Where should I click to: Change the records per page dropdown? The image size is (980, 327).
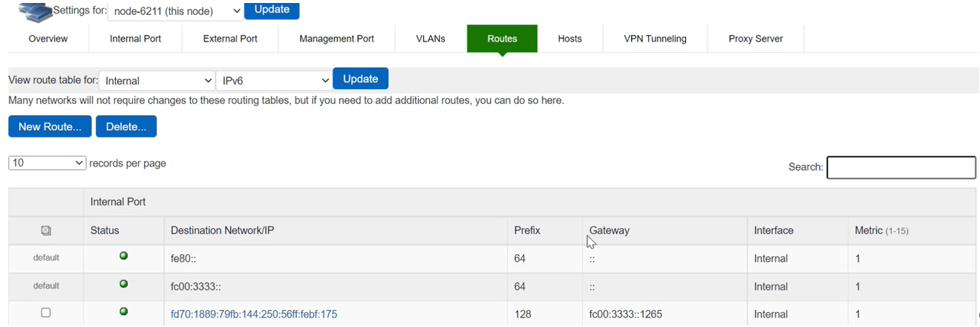47,163
